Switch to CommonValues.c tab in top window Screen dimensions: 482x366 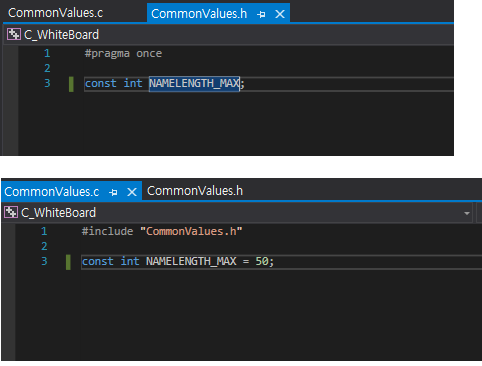[x=55, y=13]
